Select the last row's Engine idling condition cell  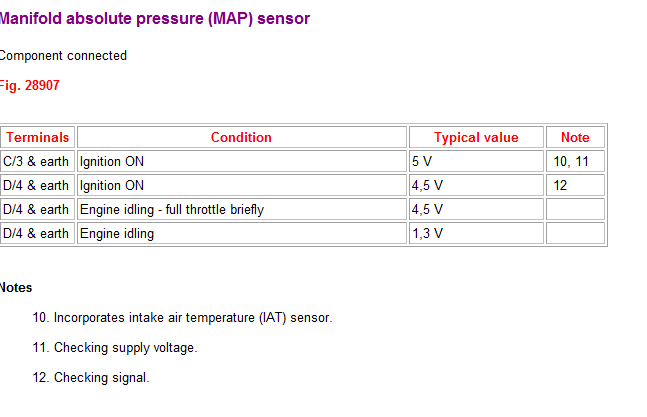241,233
